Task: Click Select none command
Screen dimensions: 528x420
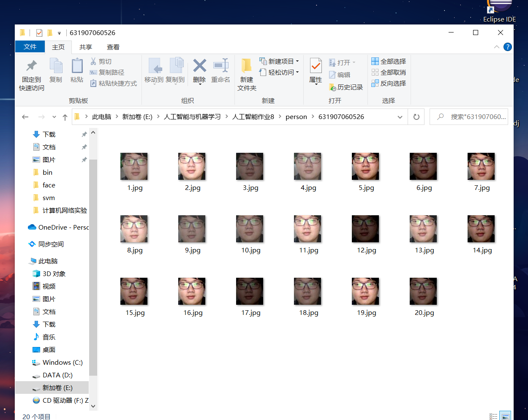Action: 389,72
